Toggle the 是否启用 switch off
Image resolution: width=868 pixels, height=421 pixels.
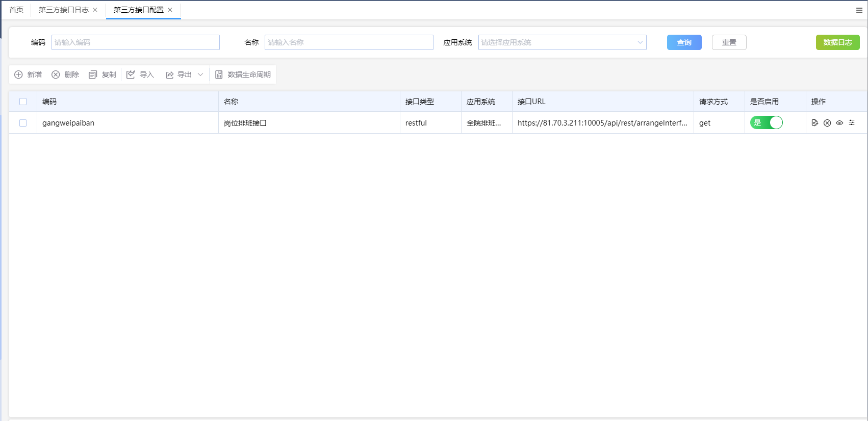point(766,122)
